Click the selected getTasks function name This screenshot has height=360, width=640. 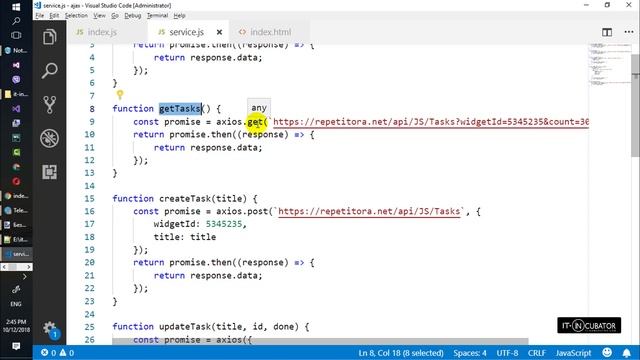(180, 109)
